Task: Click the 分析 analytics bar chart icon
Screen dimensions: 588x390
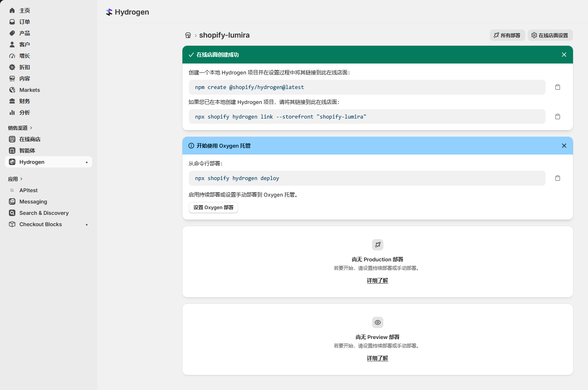Action: tap(12, 112)
